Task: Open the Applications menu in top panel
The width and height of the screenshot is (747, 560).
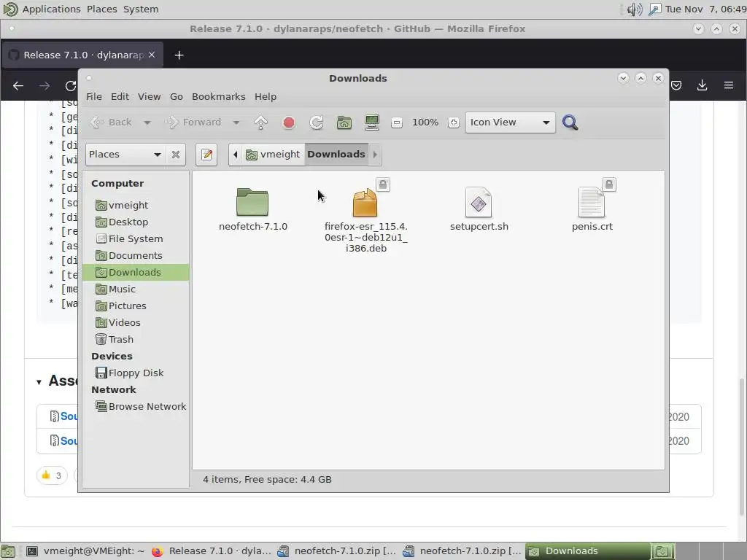Action: click(52, 9)
